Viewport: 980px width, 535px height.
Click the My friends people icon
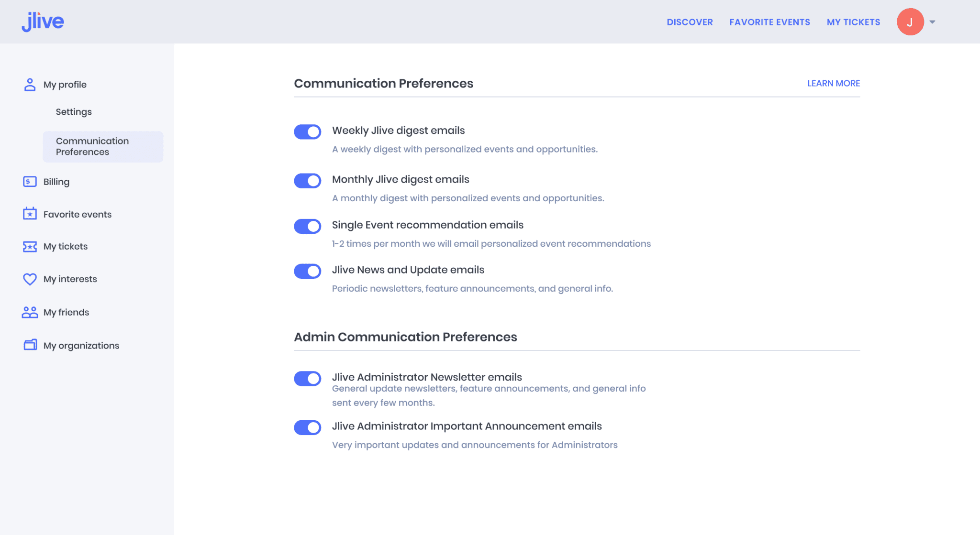(30, 312)
